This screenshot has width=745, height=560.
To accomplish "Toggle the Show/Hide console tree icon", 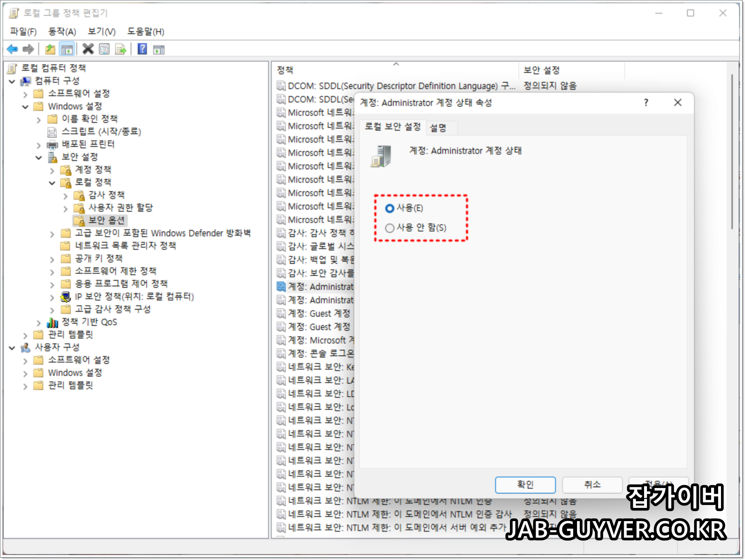I will click(67, 49).
